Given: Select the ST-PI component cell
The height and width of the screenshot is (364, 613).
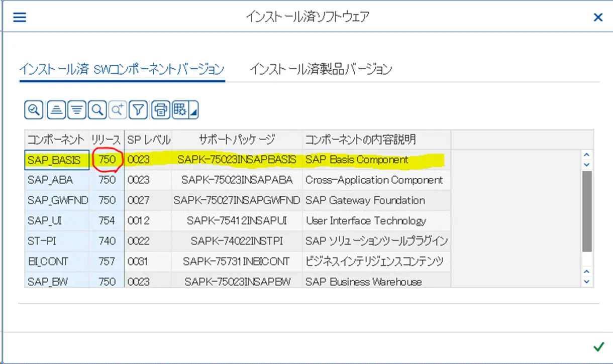Looking at the screenshot, I should [57, 241].
